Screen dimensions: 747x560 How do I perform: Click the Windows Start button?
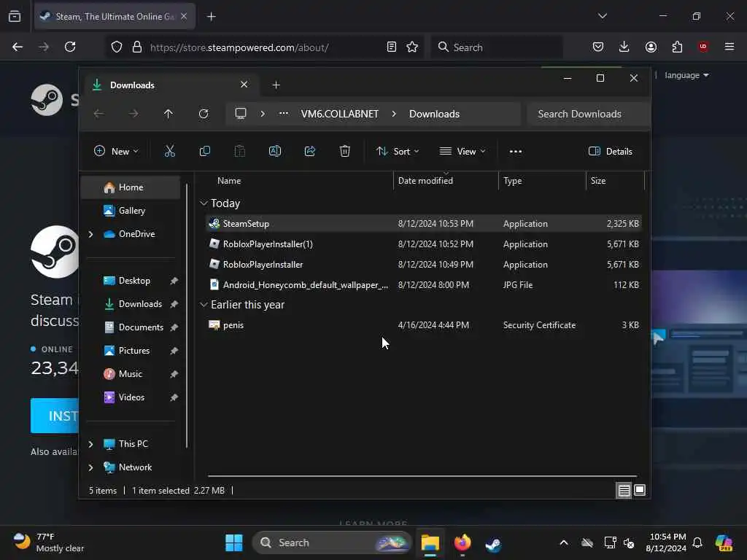pyautogui.click(x=234, y=542)
